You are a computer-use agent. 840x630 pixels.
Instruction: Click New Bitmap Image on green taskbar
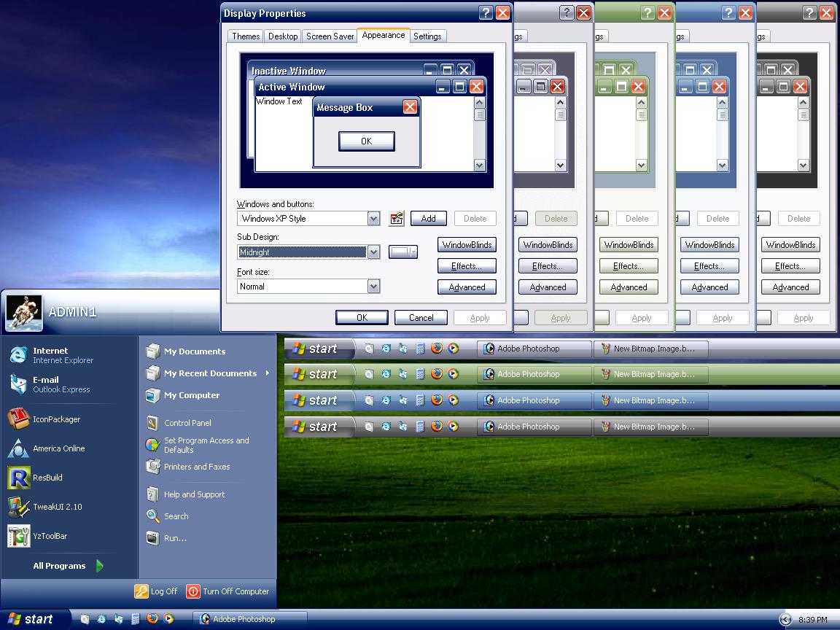tap(650, 374)
